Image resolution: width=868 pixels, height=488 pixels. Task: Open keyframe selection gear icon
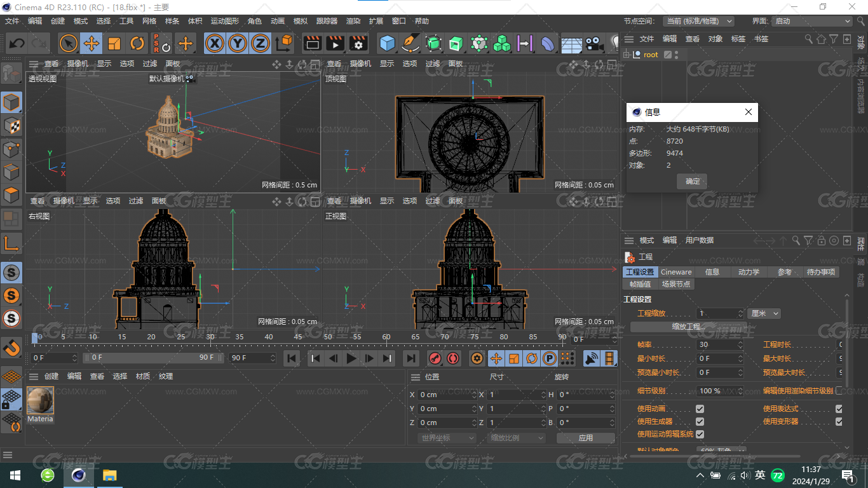coord(477,358)
